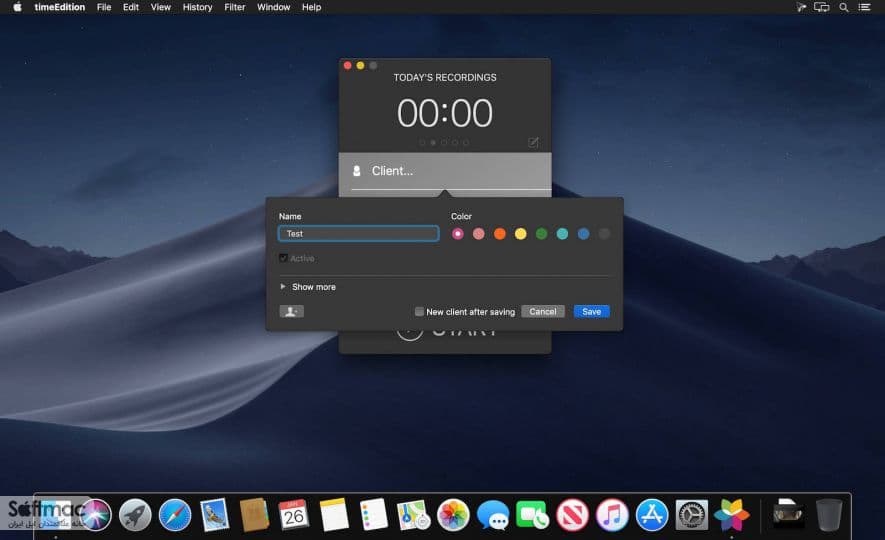Open the History menu
The image size is (885, 540).
coord(198,7)
